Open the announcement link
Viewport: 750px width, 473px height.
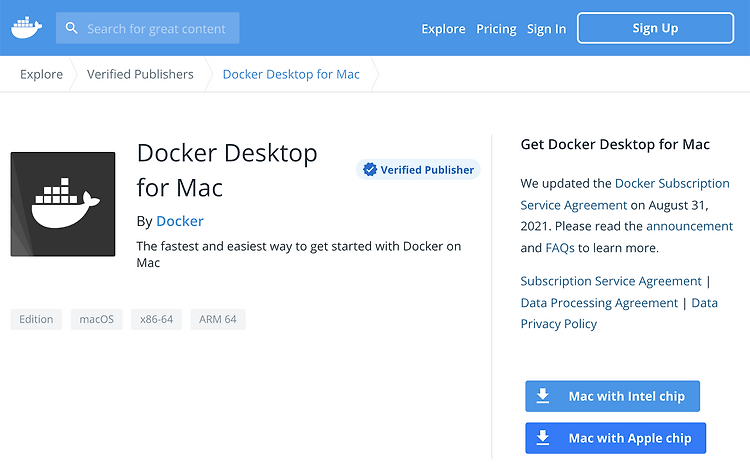pos(689,226)
